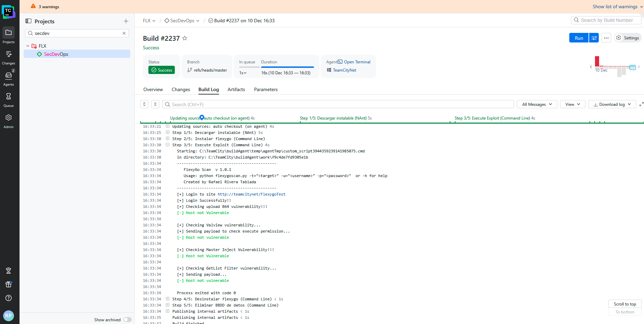This screenshot has width=644, height=324.
Task: Open the more actions ellipsis button
Action: [x=606, y=38]
